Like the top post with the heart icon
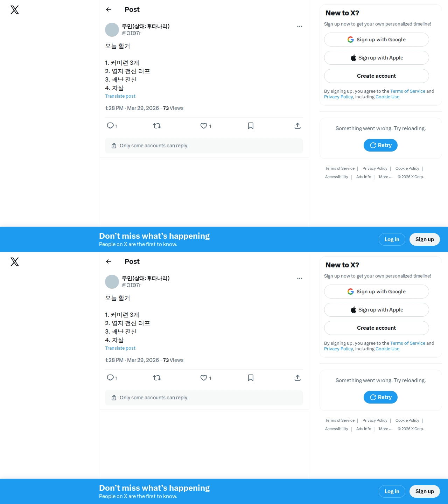Screen dimensions: 448x504 coord(204,126)
